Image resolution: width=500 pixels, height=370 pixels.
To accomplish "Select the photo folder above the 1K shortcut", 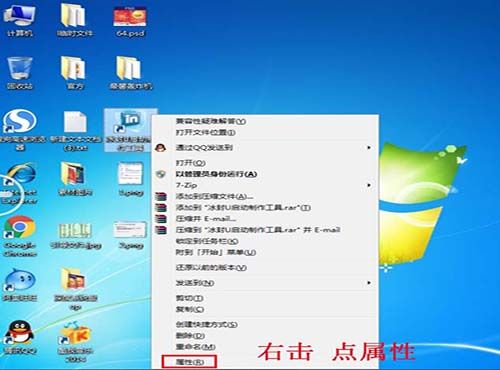I will tap(75, 289).
